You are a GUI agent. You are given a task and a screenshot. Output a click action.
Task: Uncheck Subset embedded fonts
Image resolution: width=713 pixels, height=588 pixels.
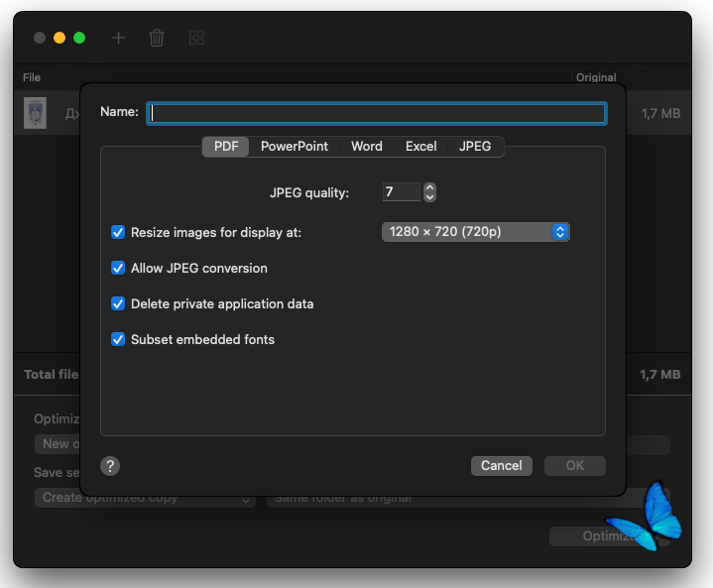click(x=118, y=339)
